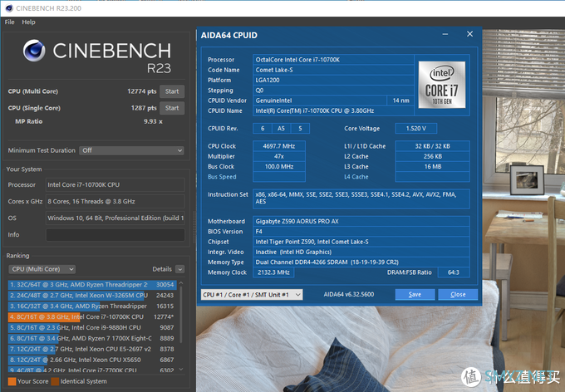Click the ranking list vertical scrollbar
Image resolution: width=565 pixels, height=392 pixels.
pyautogui.click(x=181, y=314)
